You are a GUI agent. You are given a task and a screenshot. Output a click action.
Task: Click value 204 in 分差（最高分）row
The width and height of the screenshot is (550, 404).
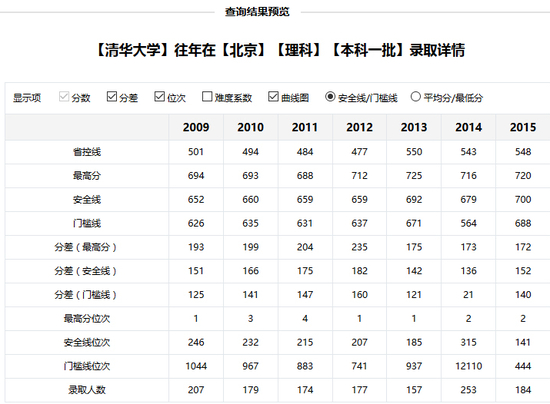(x=305, y=247)
